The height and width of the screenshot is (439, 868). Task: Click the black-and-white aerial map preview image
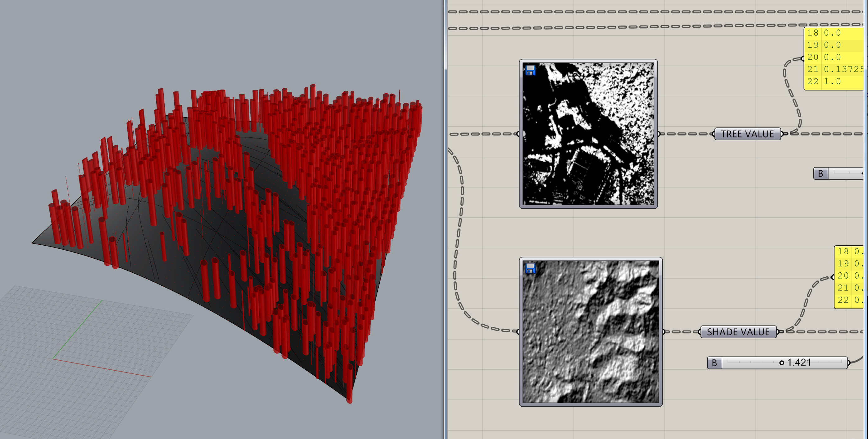click(588, 135)
